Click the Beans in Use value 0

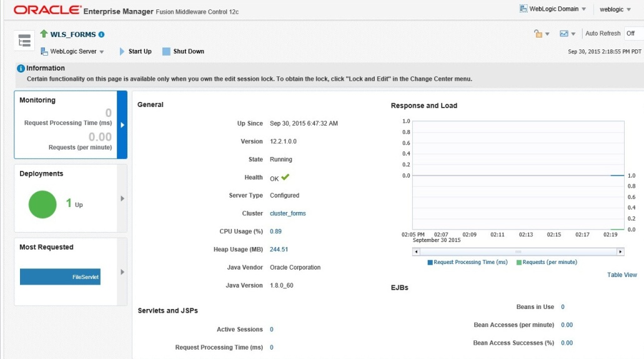(x=563, y=306)
